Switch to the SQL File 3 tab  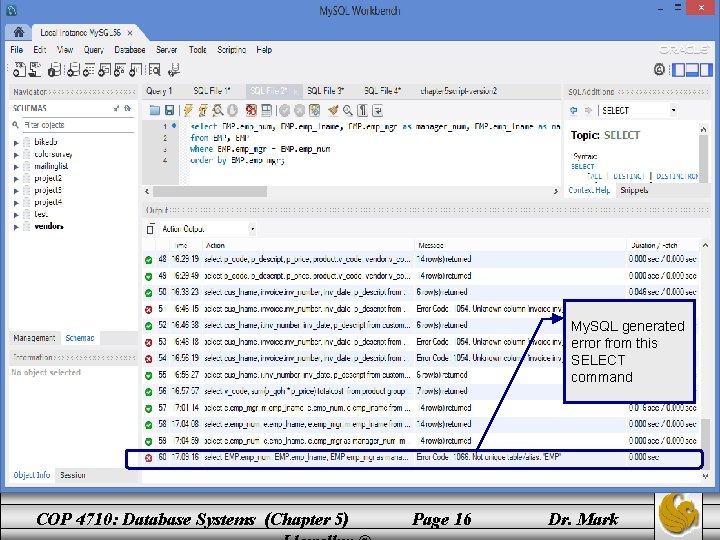[326, 91]
